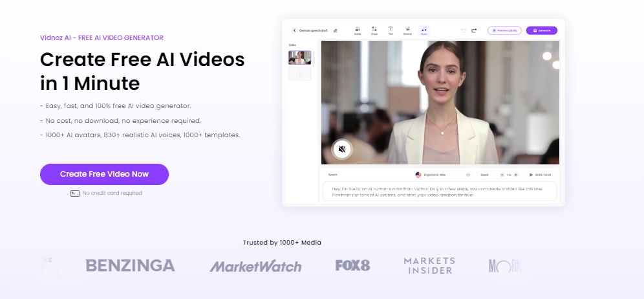This screenshot has height=299, width=644.
Task: Play the speech audio preview
Action: (531, 175)
